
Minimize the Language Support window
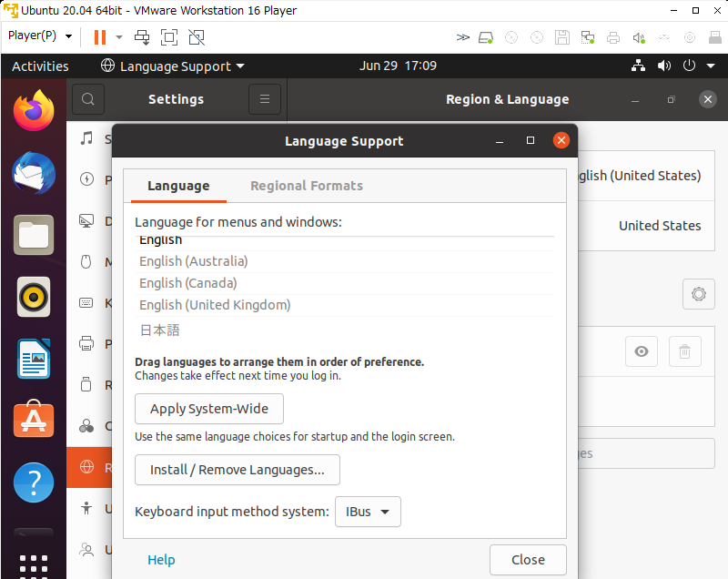pyautogui.click(x=500, y=141)
